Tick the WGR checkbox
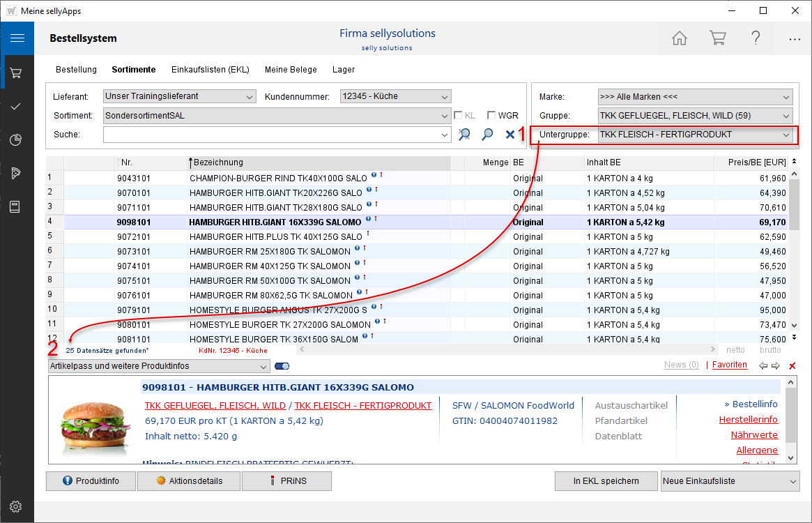Screen dimensions: 812x523 click(x=491, y=116)
